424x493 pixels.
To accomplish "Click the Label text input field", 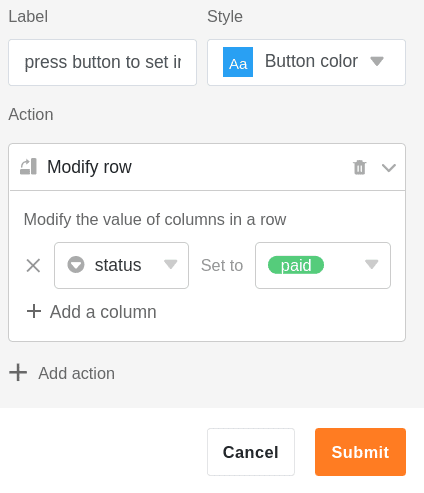I will 102,62.
